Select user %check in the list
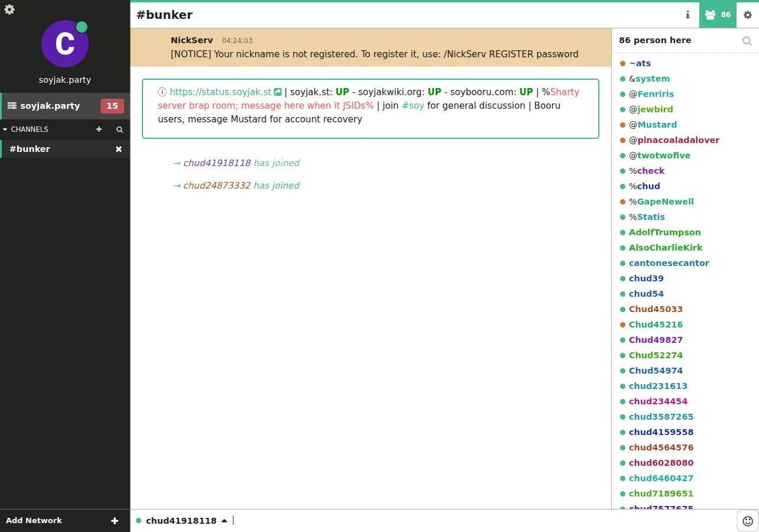The height and width of the screenshot is (532, 759). tap(647, 171)
